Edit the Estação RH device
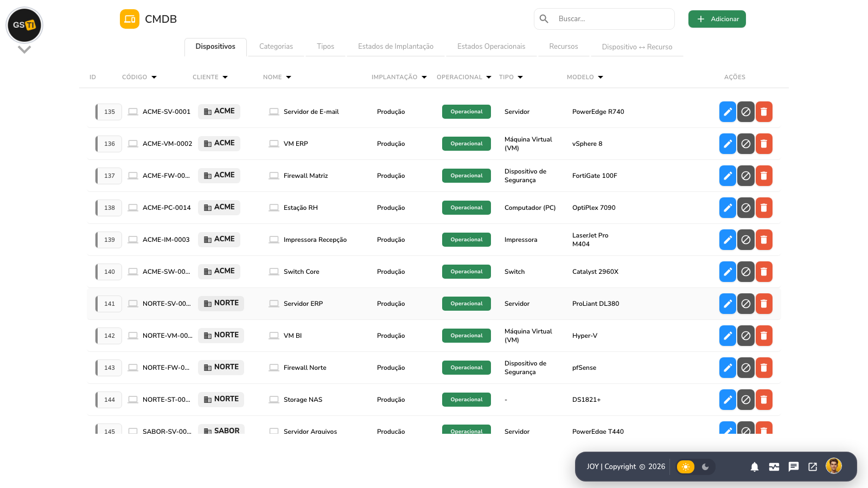Image resolution: width=868 pixels, height=488 pixels. [x=727, y=208]
